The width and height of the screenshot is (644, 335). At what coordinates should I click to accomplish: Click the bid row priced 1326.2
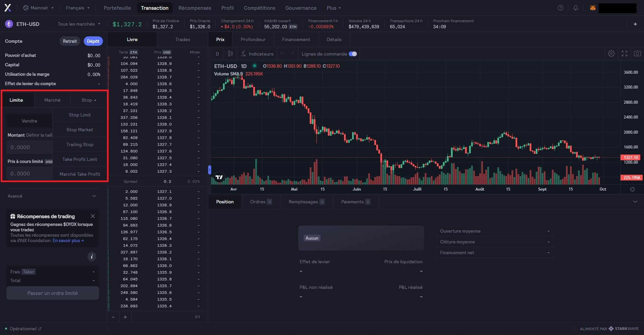tap(158, 252)
